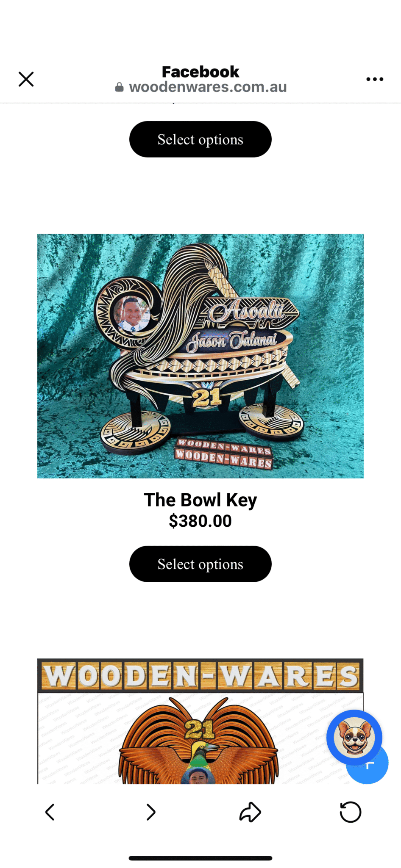Screen dimensions: 401x868
Task: Go forward with the right chevron arrow
Action: click(150, 812)
